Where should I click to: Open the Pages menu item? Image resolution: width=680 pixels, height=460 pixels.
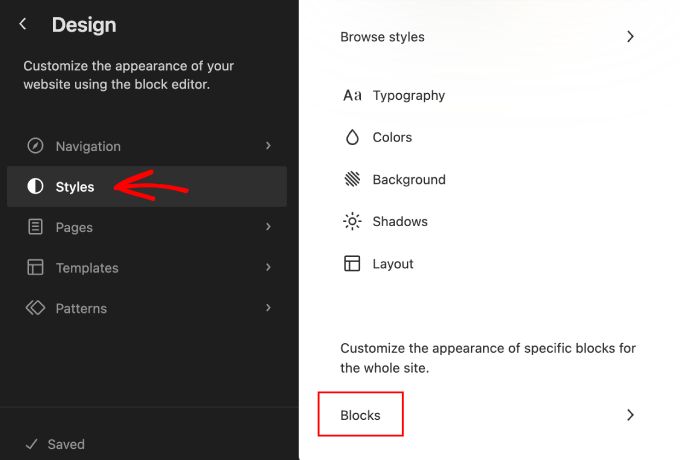(x=74, y=227)
